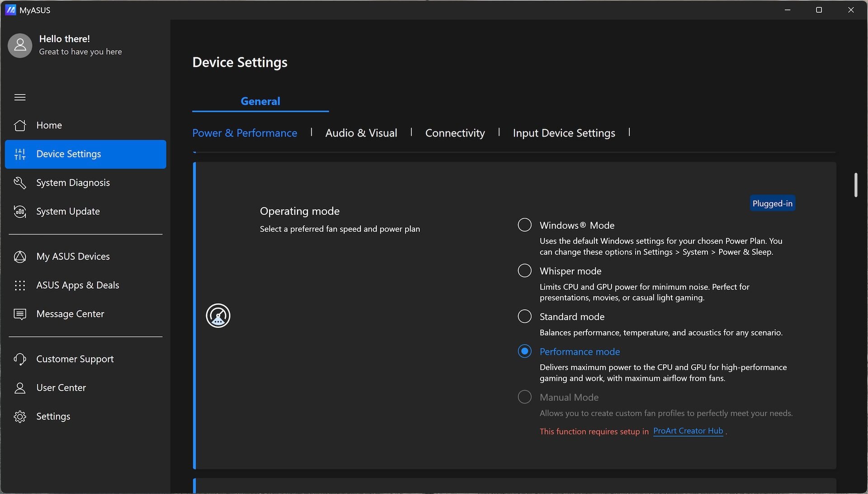Open the ProArt Creator Hub link

[688, 431]
